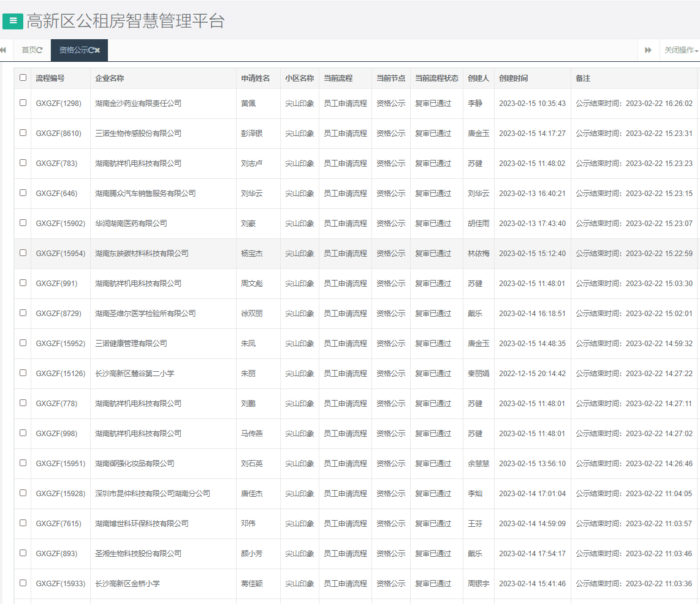Viewport: 700px width, 604px height.
Task: Click the green hamburger menu button
Action: point(13,21)
